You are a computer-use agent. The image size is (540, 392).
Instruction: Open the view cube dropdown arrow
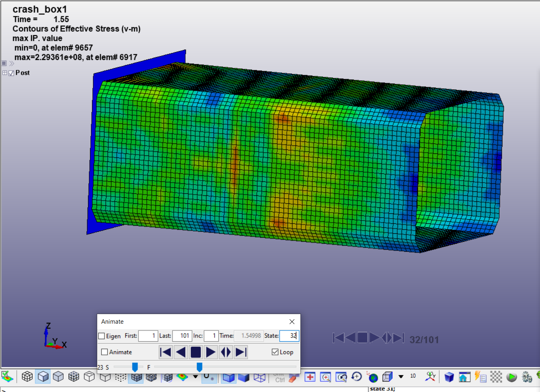[401, 376]
